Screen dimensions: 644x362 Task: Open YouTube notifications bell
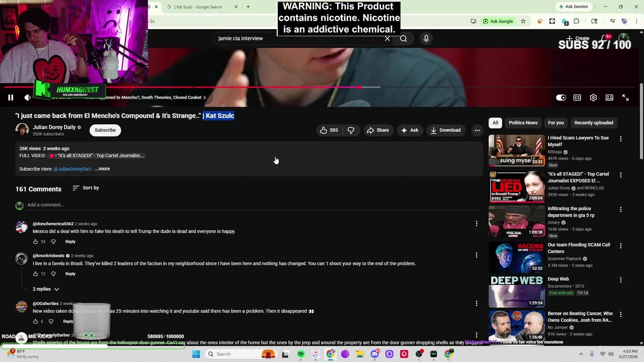[605, 38]
